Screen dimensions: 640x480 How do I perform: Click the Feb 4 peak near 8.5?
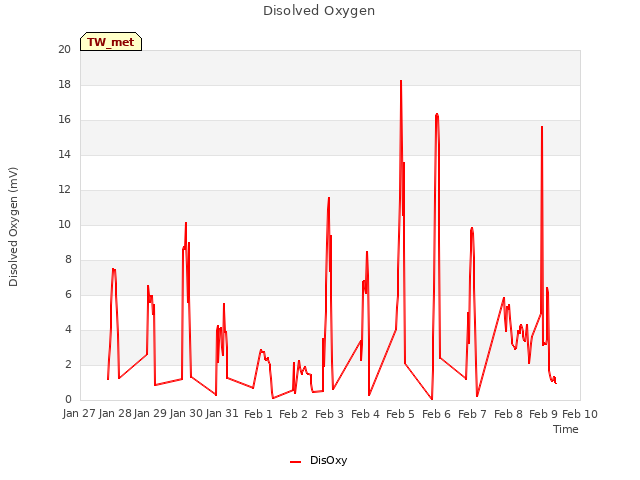click(367, 252)
